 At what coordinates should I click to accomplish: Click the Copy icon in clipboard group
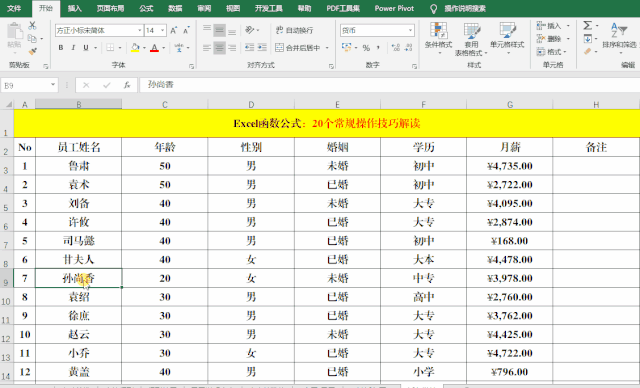click(32, 38)
